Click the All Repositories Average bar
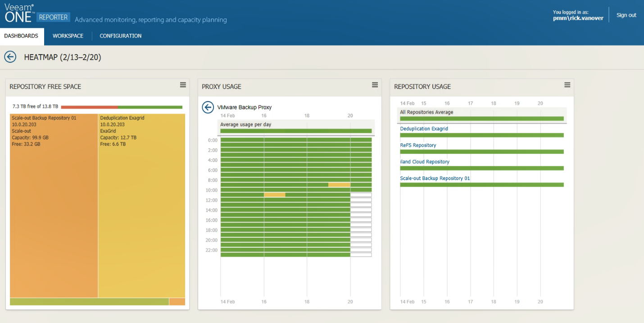Screen dimensions: 644x323 point(482,119)
